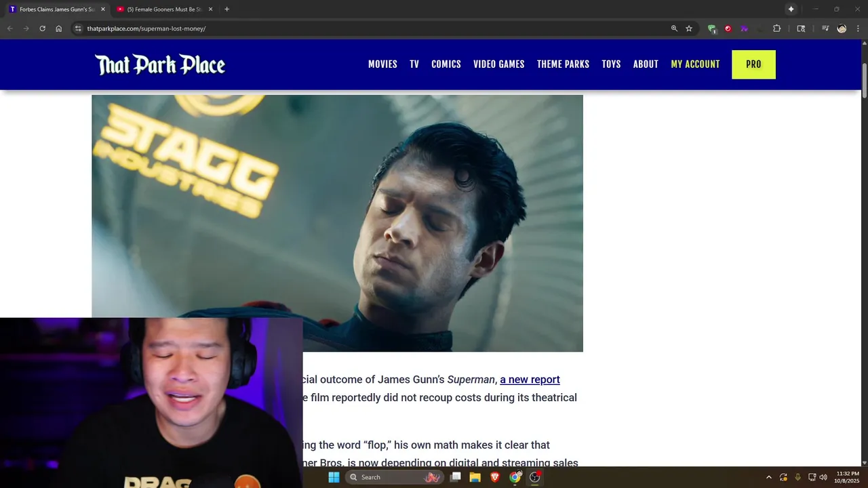Open the TV menu item
This screenshot has width=868, height=488.
414,64
